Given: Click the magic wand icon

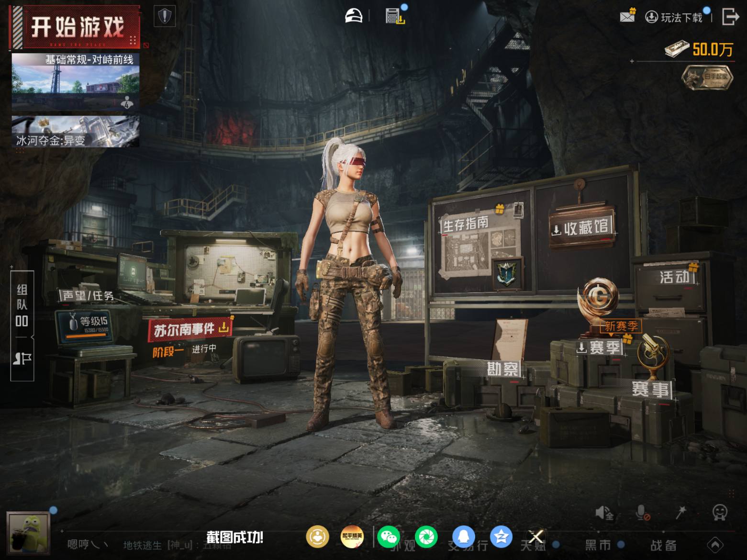Looking at the screenshot, I should [680, 512].
